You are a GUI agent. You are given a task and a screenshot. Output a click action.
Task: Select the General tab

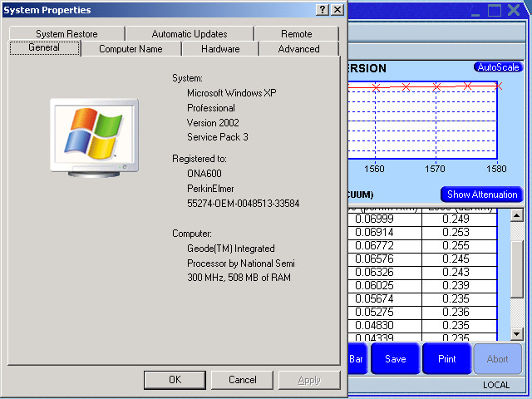coord(44,47)
